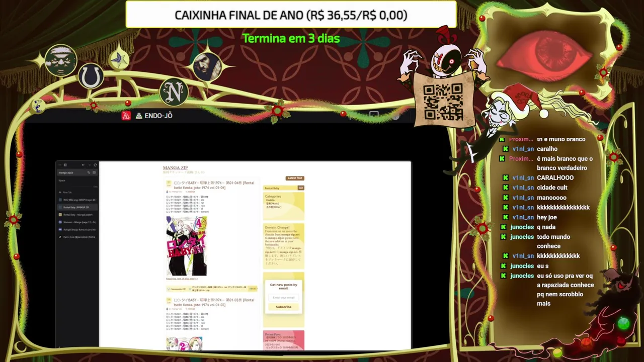Click the 'hey joe' chat message
The width and height of the screenshot is (644, 362).
pyautogui.click(x=547, y=217)
